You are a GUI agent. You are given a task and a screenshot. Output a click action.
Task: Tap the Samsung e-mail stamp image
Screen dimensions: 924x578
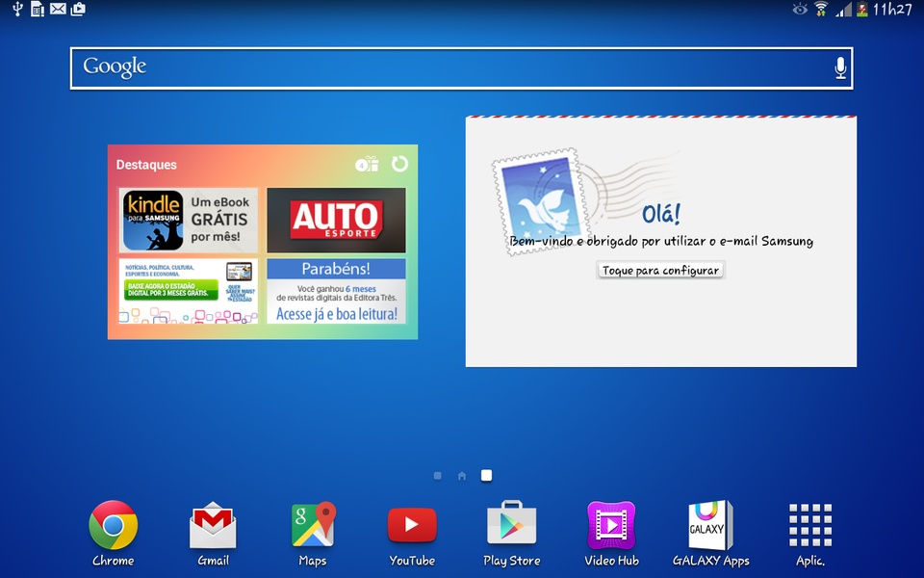541,201
